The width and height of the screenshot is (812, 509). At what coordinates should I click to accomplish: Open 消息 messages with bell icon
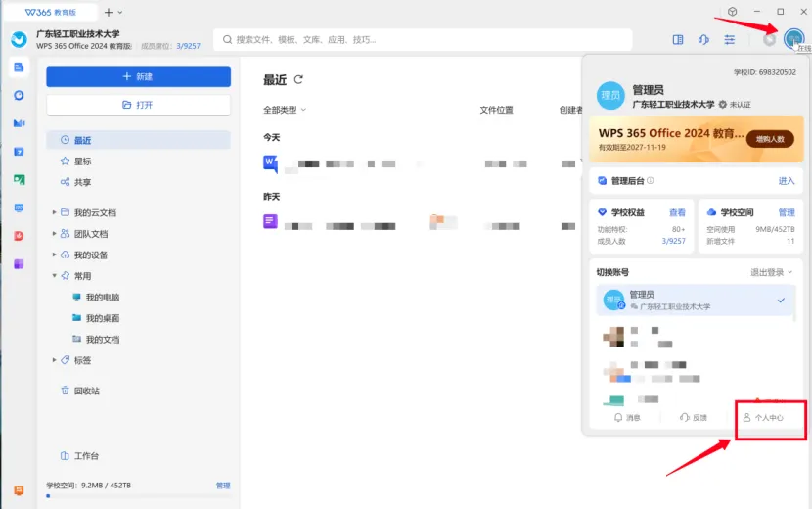[x=627, y=417]
